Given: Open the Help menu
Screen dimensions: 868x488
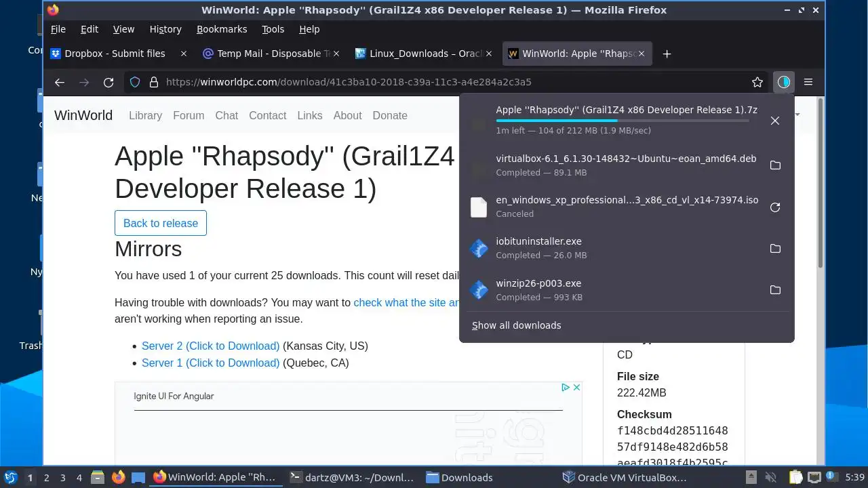Looking at the screenshot, I should coord(309,29).
